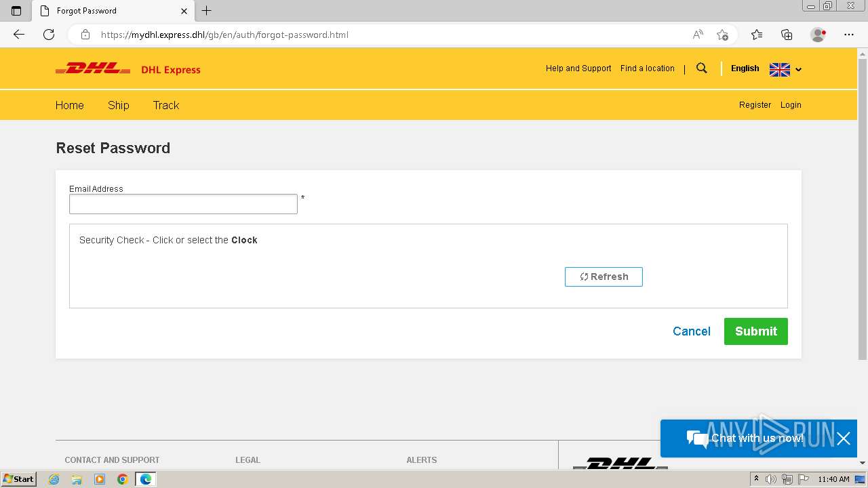Submit the reset password form
Viewport: 868px width, 488px height.
756,331
